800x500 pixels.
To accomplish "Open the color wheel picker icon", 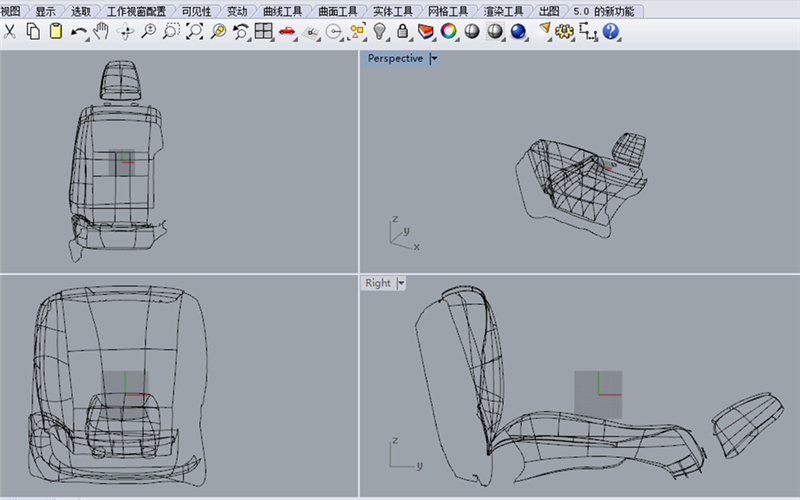I will pyautogui.click(x=449, y=32).
